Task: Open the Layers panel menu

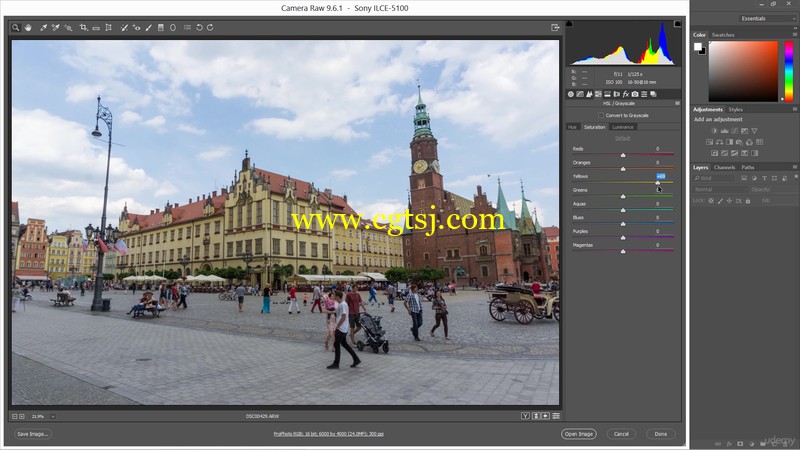Action: [x=795, y=167]
